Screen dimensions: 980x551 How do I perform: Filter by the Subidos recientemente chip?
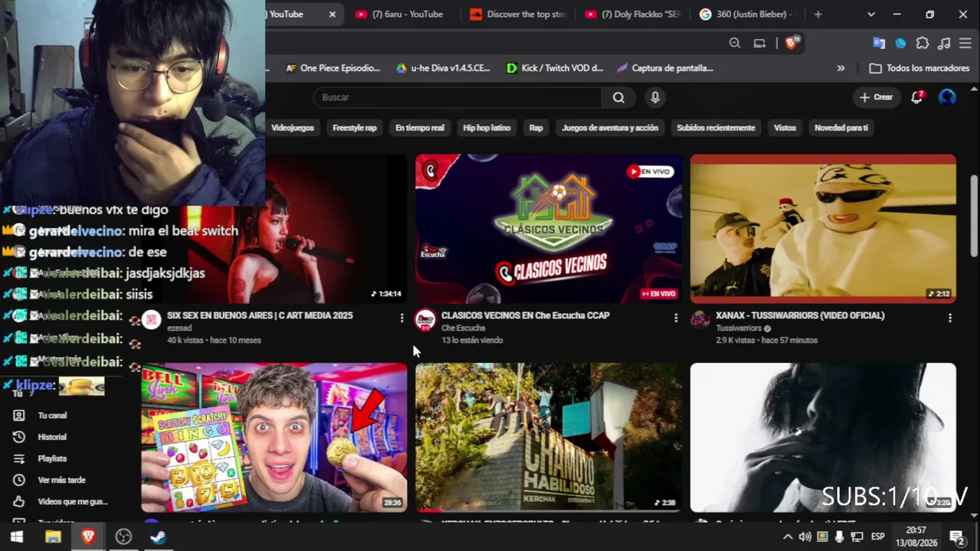[716, 128]
